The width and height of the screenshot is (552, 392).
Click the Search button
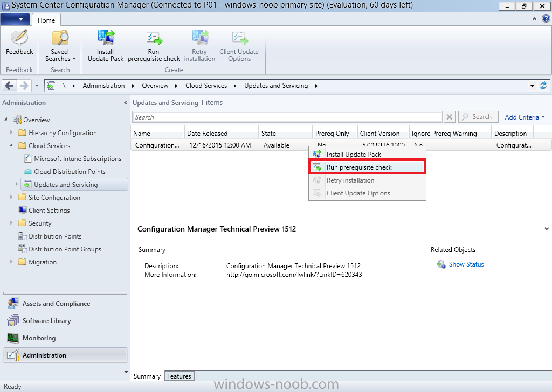[x=478, y=117]
